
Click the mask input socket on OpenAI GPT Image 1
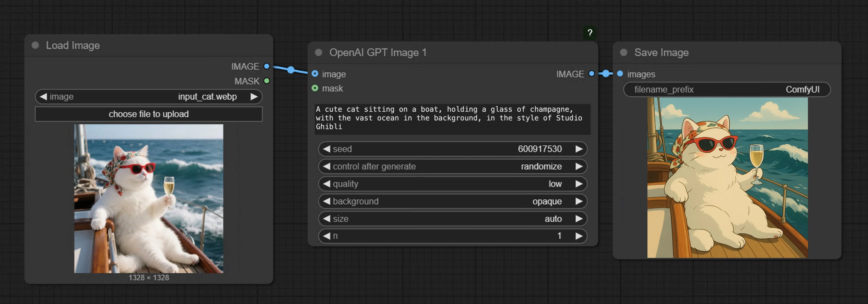pyautogui.click(x=315, y=88)
